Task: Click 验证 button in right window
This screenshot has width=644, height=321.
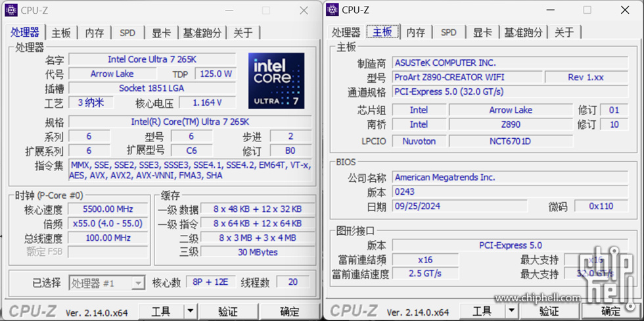Action: pyautogui.click(x=549, y=311)
